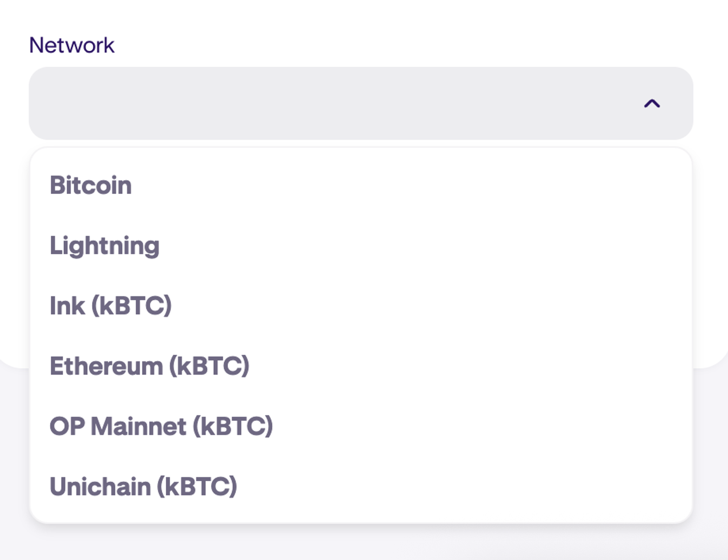
Task: Set network to Bitcoin
Action: [x=91, y=185]
